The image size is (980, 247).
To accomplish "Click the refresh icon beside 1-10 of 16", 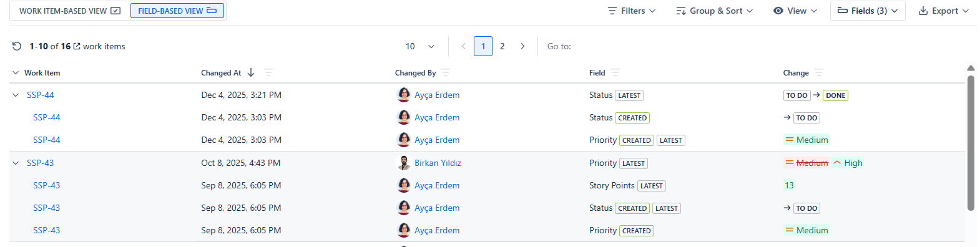I will 17,46.
